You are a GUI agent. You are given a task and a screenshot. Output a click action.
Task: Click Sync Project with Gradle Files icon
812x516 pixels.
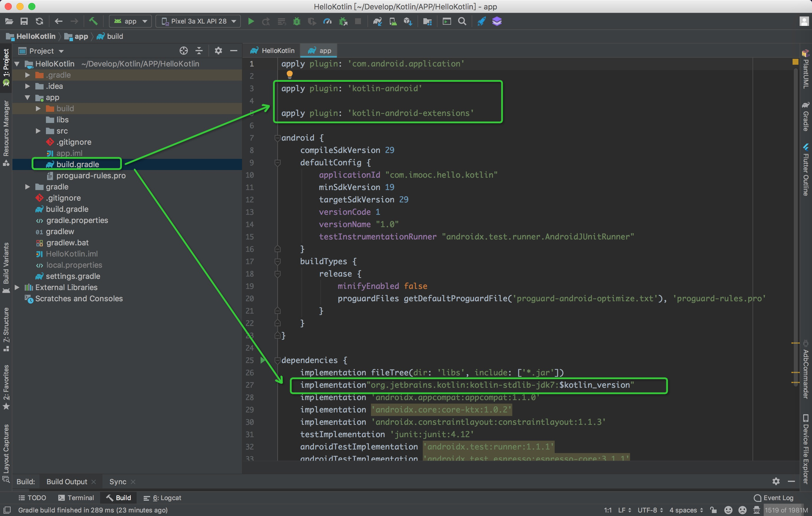point(377,21)
